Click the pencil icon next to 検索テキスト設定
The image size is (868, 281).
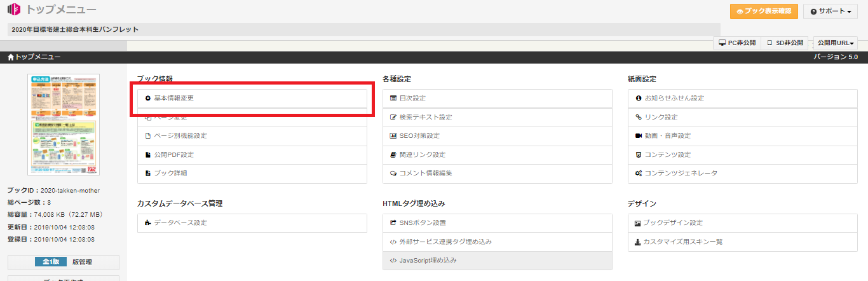pyautogui.click(x=393, y=118)
